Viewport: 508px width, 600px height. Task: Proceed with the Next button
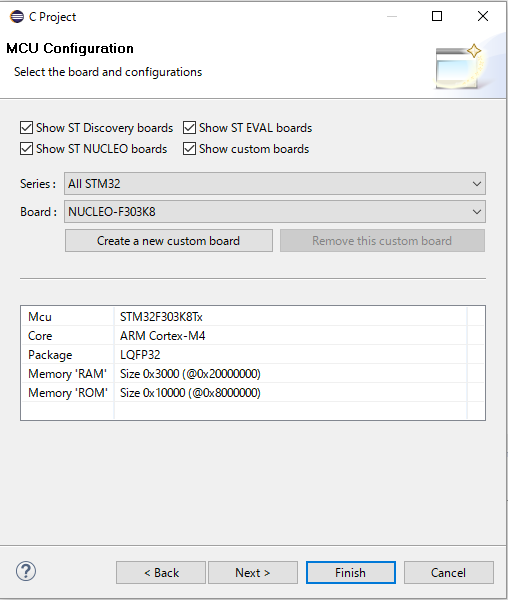pyautogui.click(x=253, y=572)
